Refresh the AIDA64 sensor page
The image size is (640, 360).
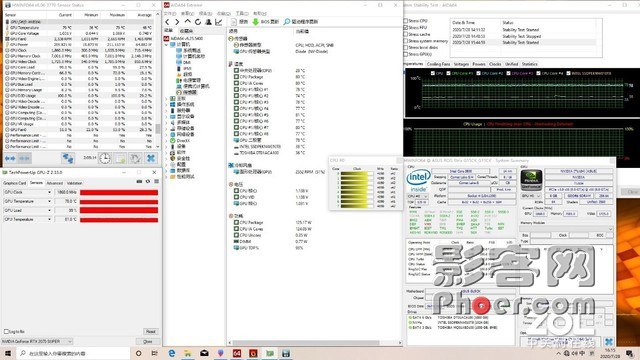[198, 22]
